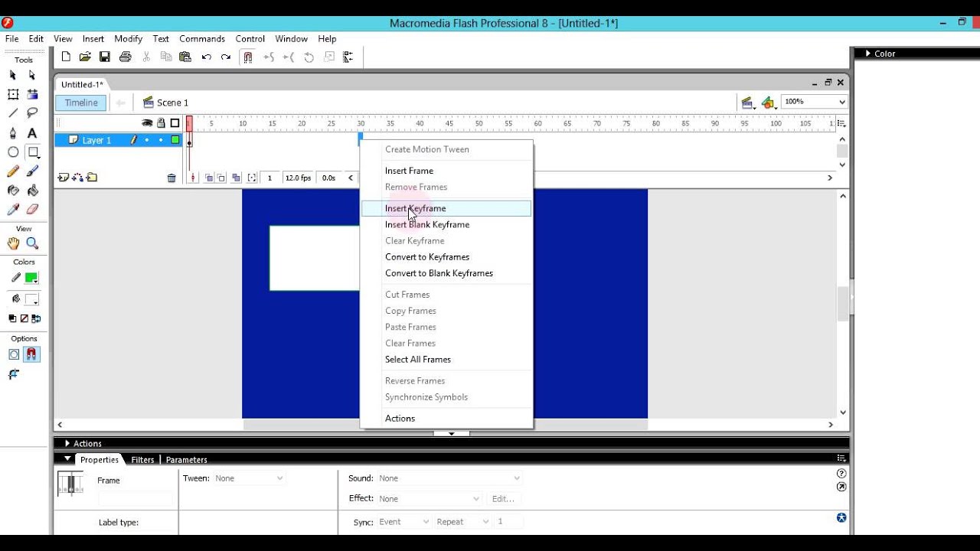The width and height of the screenshot is (980, 551).
Task: Toggle Object Drawing option in Tools panel
Action: click(x=14, y=354)
